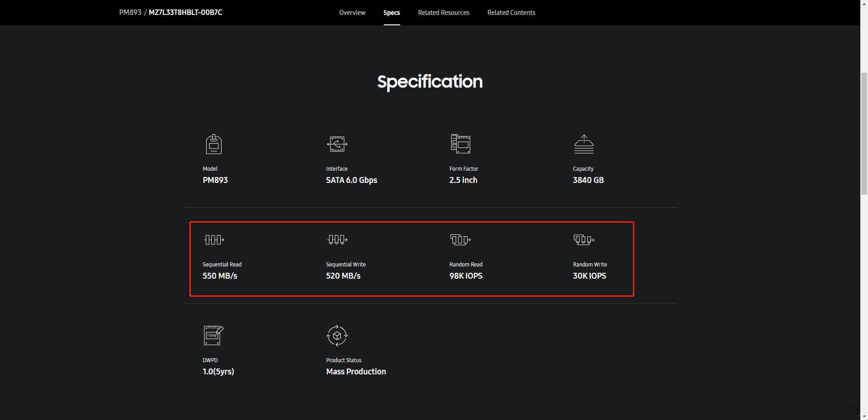Click the 1.0(5yrs) DWPD value
The height and width of the screenshot is (420, 868).
[218, 372]
